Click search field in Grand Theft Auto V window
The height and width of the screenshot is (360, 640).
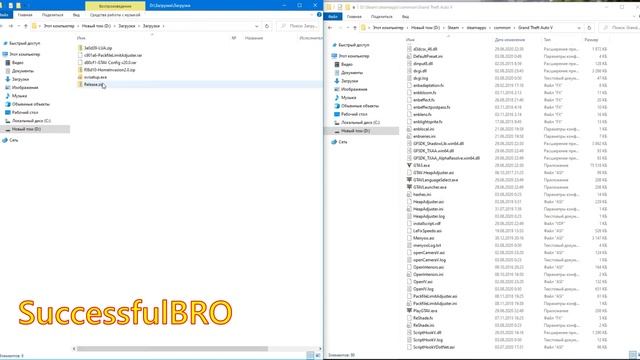(x=619, y=28)
